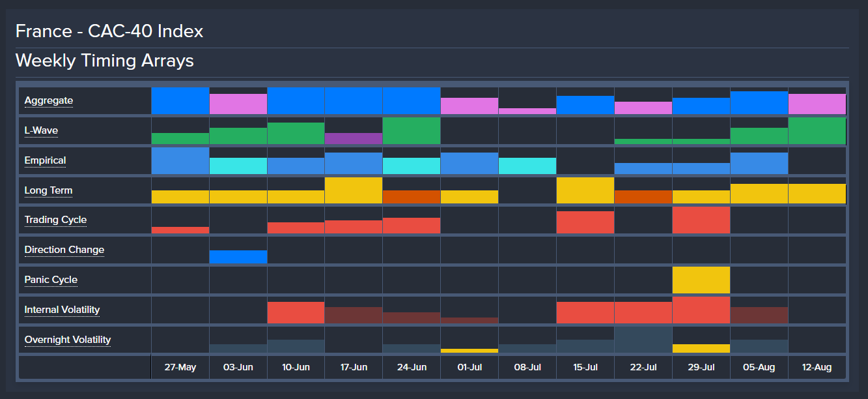Select the Empirical blue bar for 05-Aug
Image resolution: width=868 pixels, height=399 pixels.
click(759, 164)
